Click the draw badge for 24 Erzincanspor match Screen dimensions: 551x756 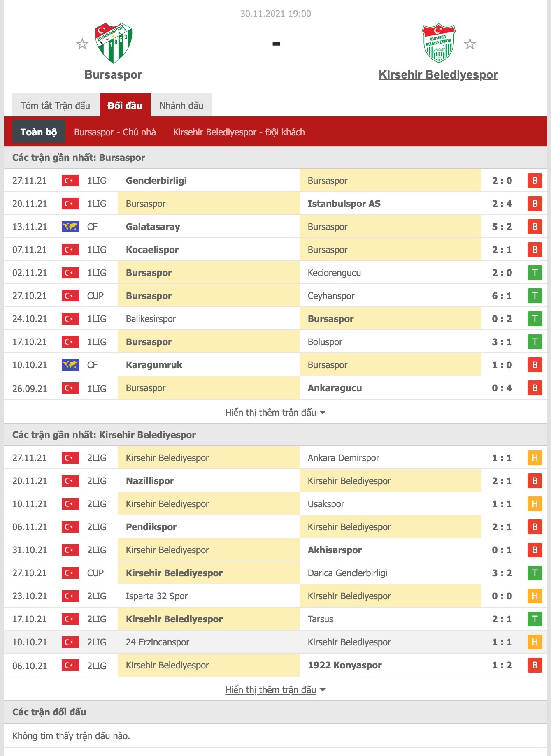(x=535, y=642)
